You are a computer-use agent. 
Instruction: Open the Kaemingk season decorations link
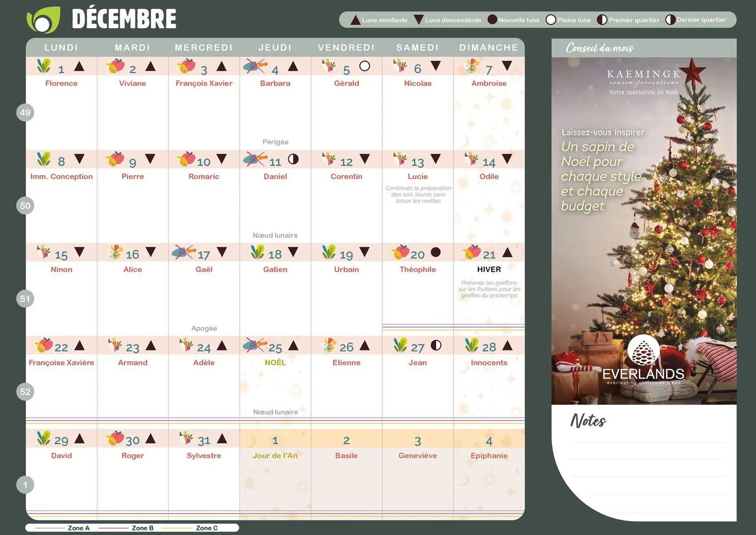(642, 75)
